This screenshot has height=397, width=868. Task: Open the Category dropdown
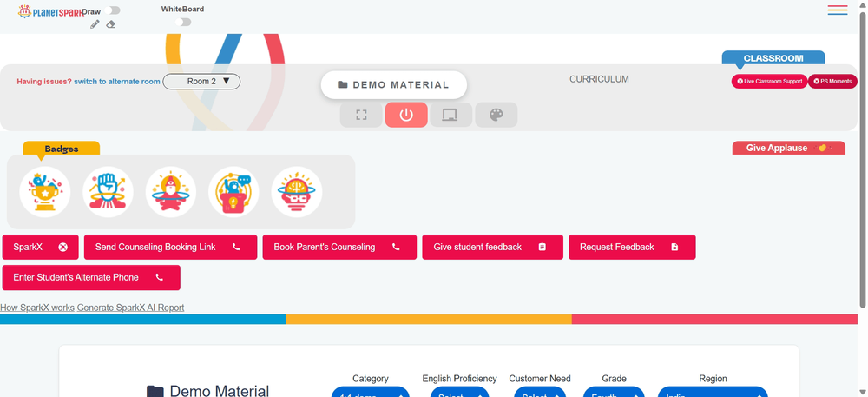coord(371,392)
